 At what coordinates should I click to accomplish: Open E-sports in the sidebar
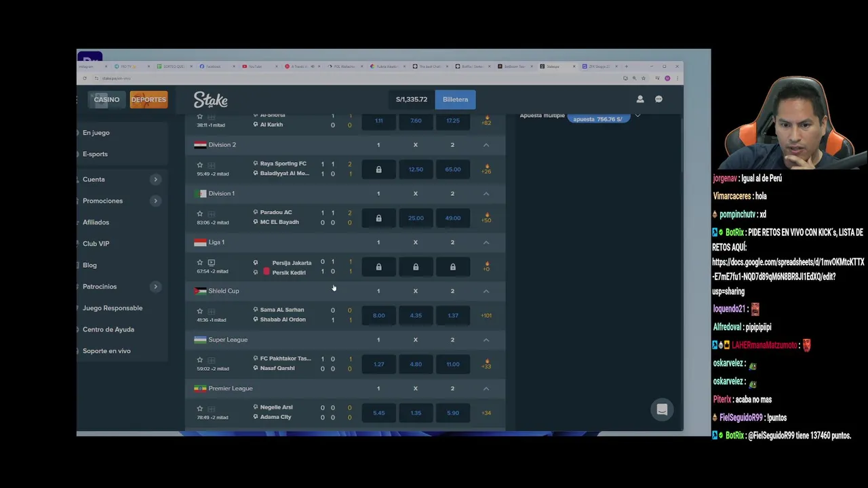click(x=95, y=154)
